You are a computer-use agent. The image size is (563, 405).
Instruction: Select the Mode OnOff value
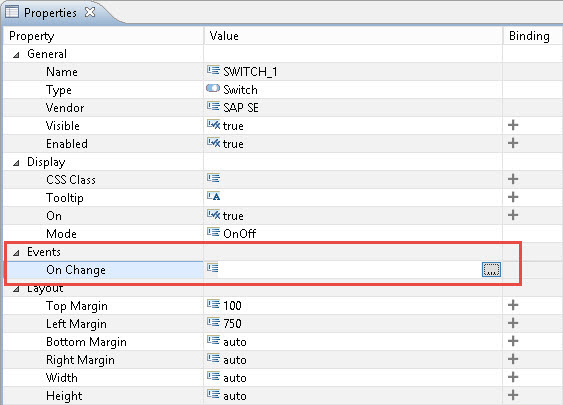coord(239,234)
